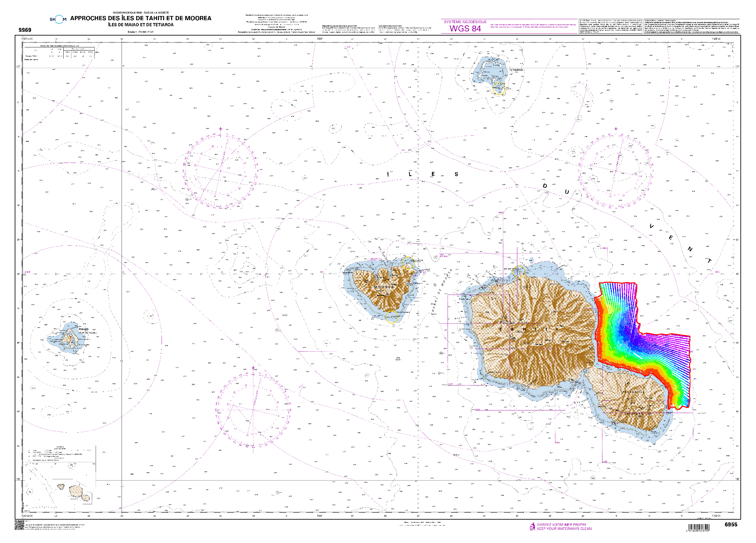The width and height of the screenshot is (756, 543).
Task: Click the compass rose south of Moorea
Action: 253,410
